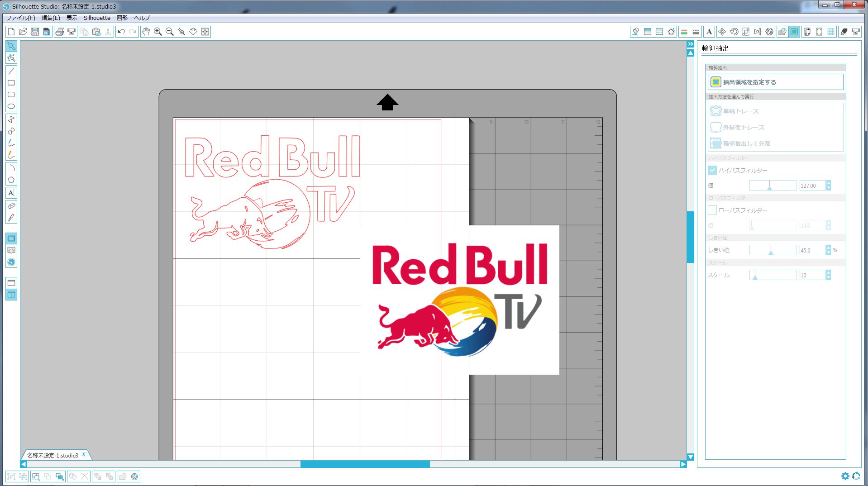Select the Knife tool

11,218
